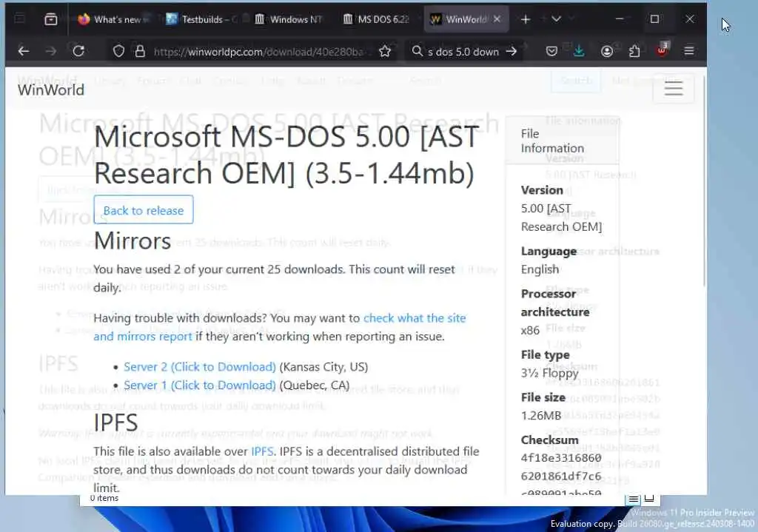Viewport: 758px width, 532px height.
Task: Click the '1.26MB' file size value
Action: pyautogui.click(x=541, y=416)
